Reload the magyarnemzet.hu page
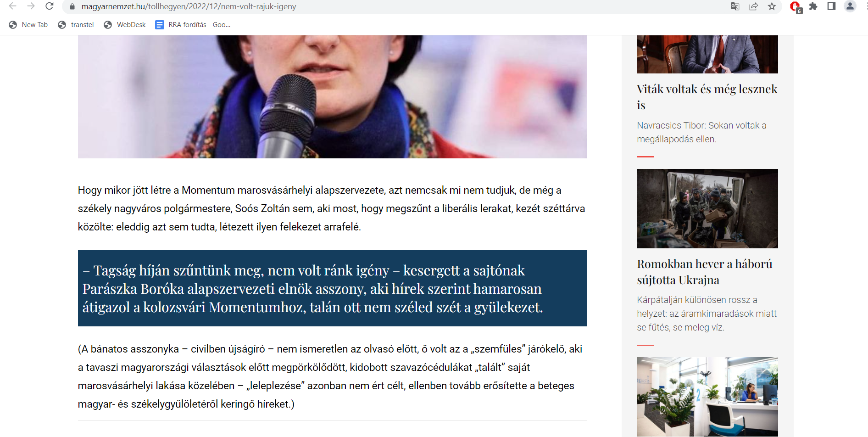This screenshot has height=437, width=868. coord(50,6)
